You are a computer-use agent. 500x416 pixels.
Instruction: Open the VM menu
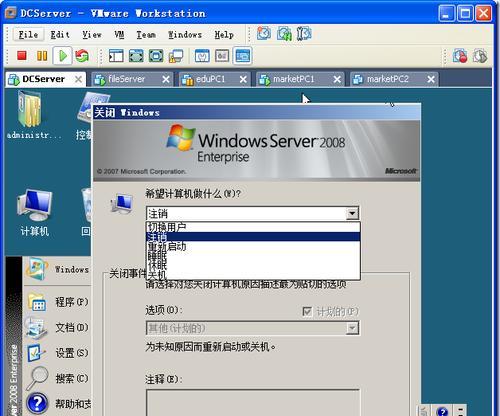click(119, 34)
